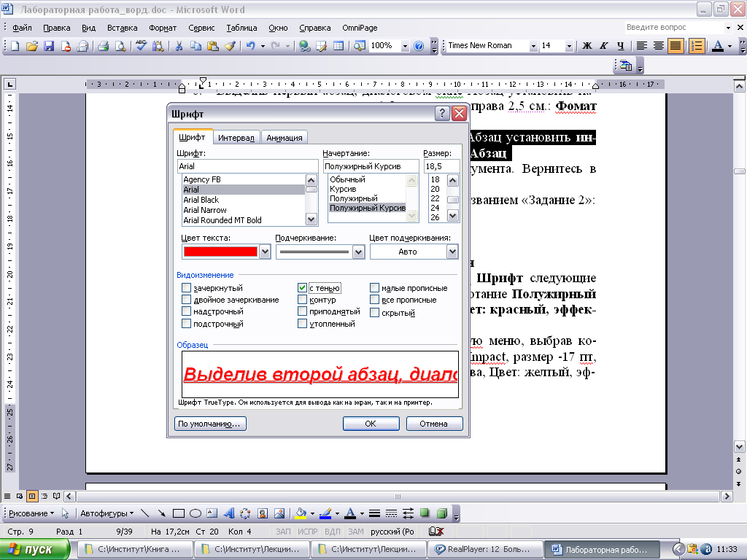
Task: Open Print Preview icon
Action: click(120, 46)
